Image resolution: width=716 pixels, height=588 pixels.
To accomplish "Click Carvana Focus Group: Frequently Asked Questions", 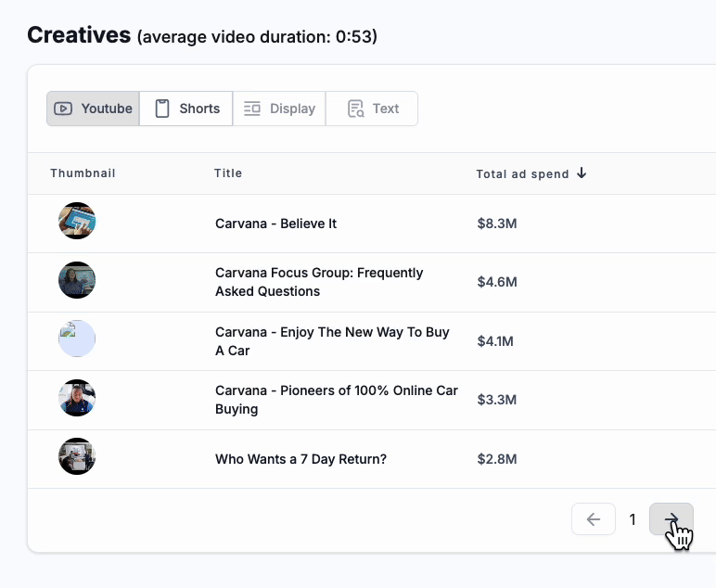I will coord(319,282).
